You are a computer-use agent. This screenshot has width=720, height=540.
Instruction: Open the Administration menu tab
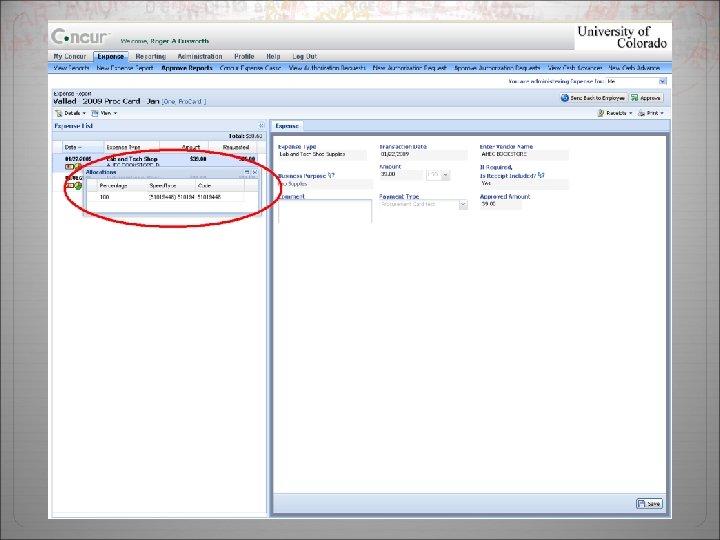pos(200,56)
